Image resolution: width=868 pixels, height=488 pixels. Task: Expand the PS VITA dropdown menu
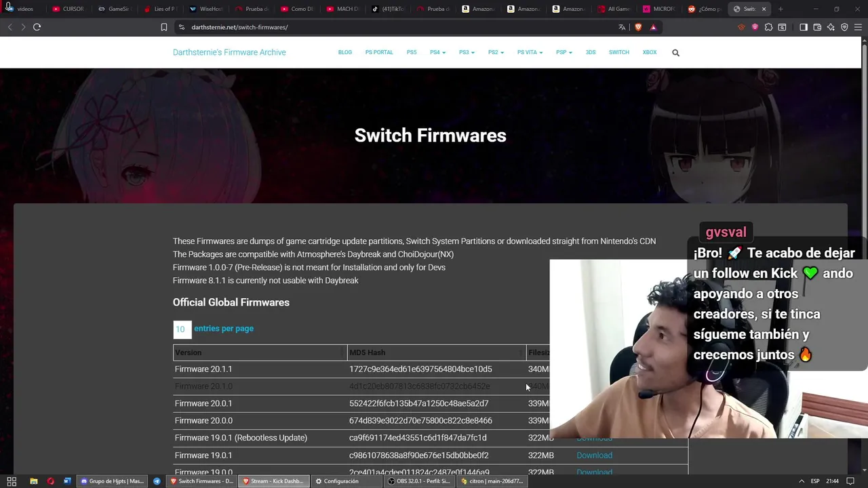tap(530, 52)
